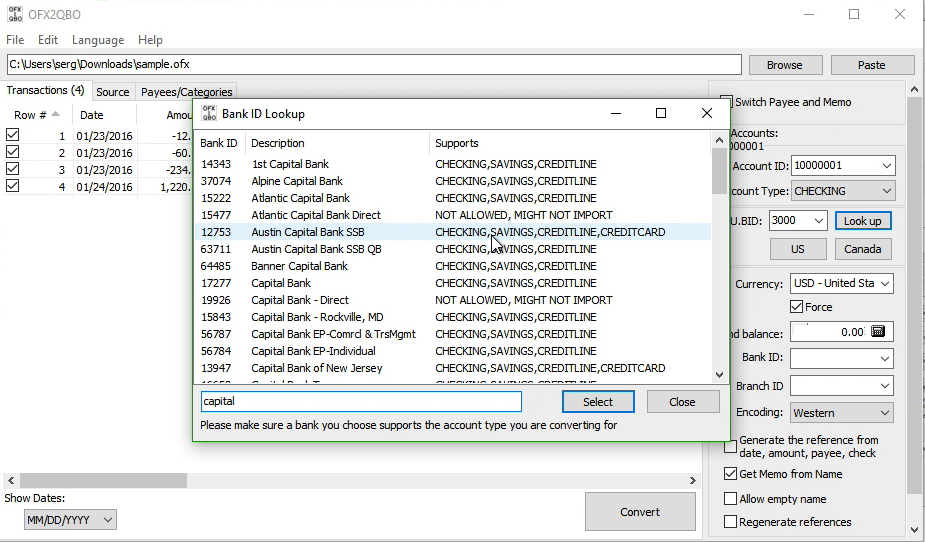
Task: Enable Generate the reference from date checkbox
Action: click(x=730, y=446)
